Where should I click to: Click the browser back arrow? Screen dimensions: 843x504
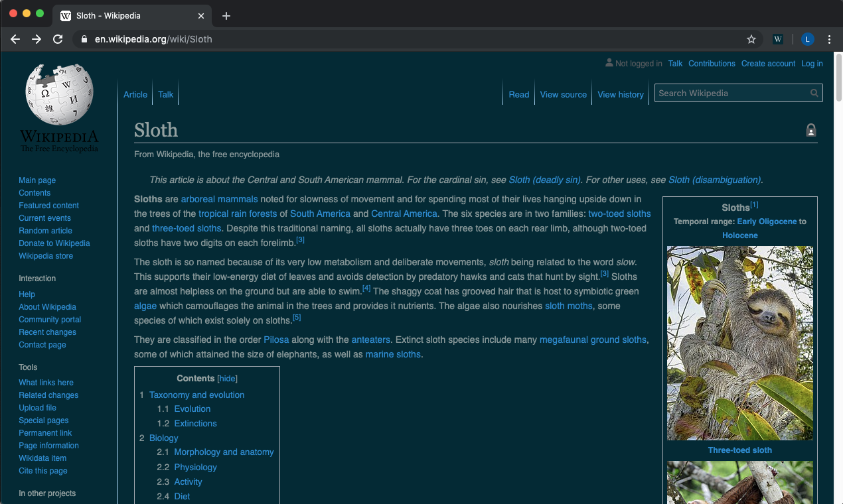click(x=15, y=39)
